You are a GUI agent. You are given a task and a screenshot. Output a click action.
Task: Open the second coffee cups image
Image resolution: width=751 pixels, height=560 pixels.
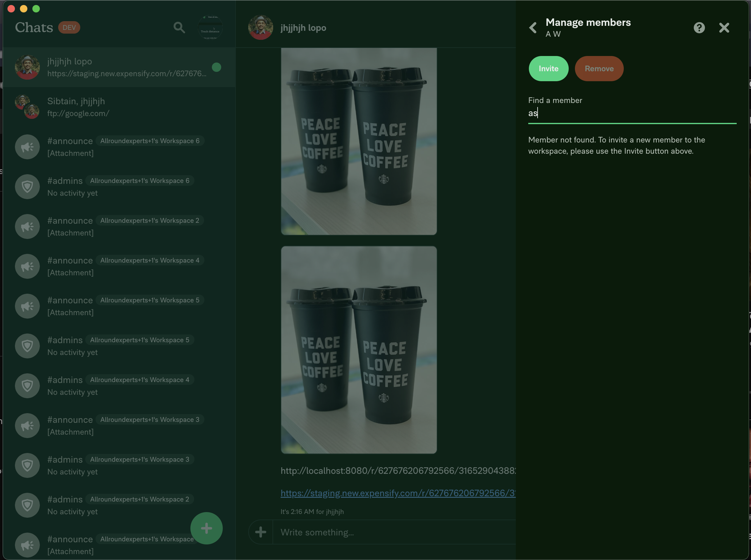click(x=359, y=349)
